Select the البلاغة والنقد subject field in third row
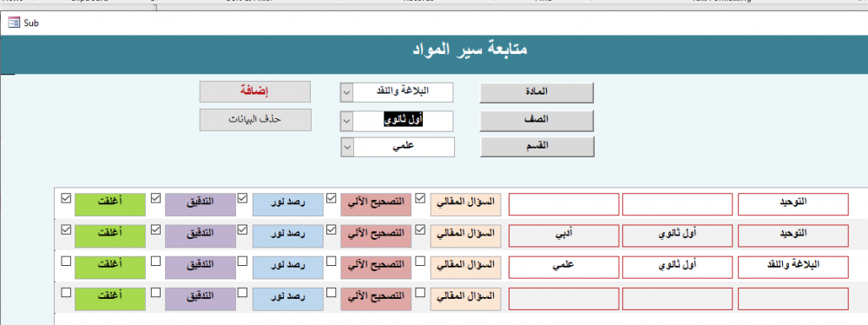The height and width of the screenshot is (325, 868). pyautogui.click(x=793, y=268)
